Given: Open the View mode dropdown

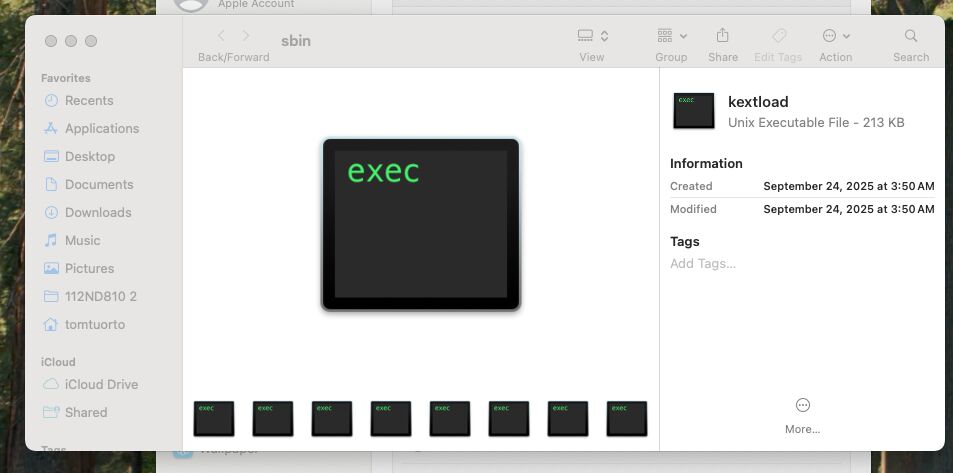Looking at the screenshot, I should [x=593, y=36].
